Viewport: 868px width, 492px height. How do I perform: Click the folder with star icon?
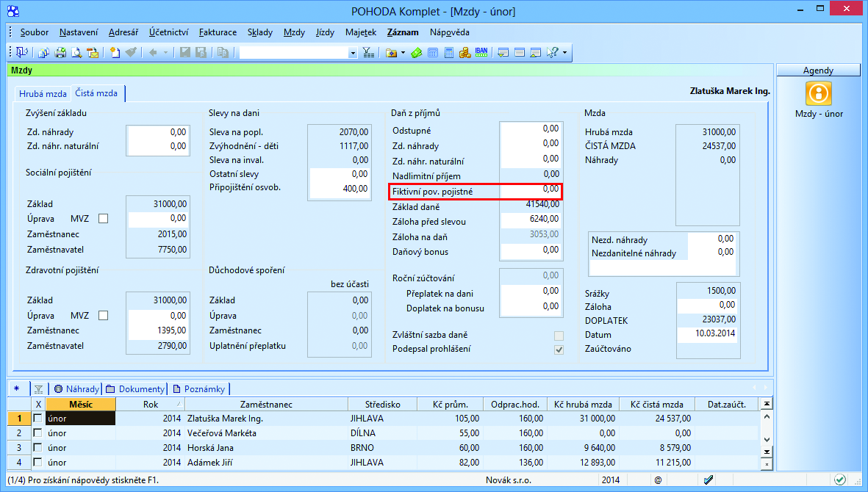392,53
